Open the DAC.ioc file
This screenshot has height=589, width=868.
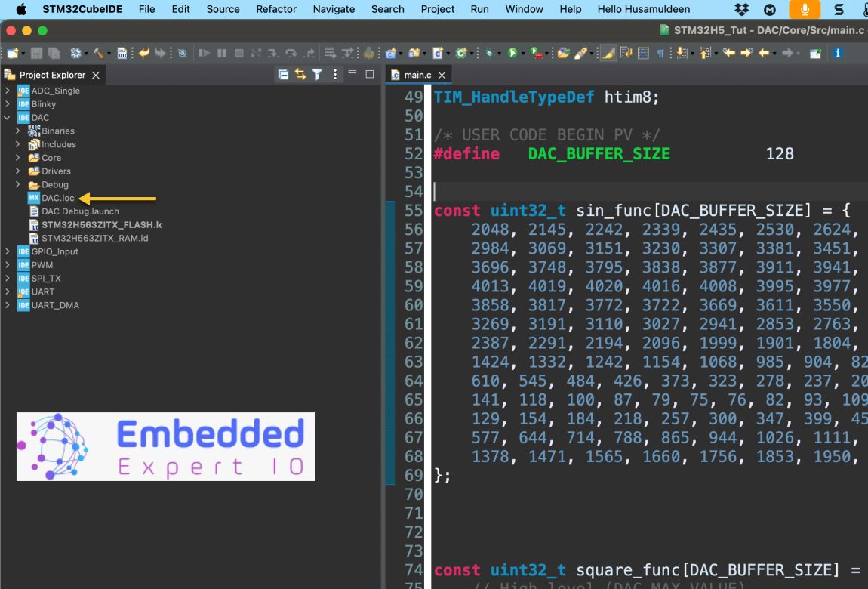point(57,198)
